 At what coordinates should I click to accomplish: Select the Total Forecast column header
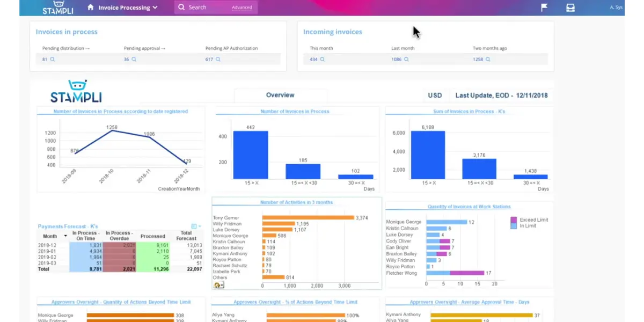[x=186, y=236]
